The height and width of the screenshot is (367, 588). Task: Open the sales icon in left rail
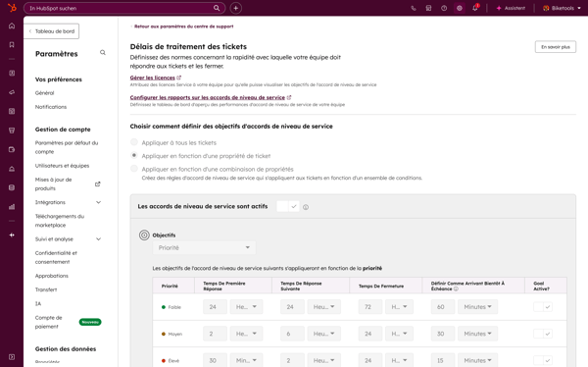point(12,131)
